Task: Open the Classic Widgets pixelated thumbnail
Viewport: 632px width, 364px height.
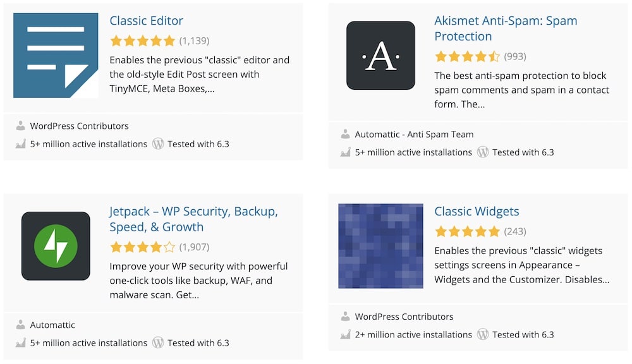Action: point(380,246)
